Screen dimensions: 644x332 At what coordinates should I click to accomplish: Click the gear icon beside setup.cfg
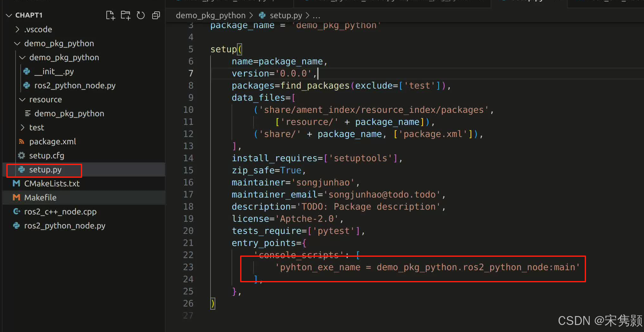click(x=22, y=155)
